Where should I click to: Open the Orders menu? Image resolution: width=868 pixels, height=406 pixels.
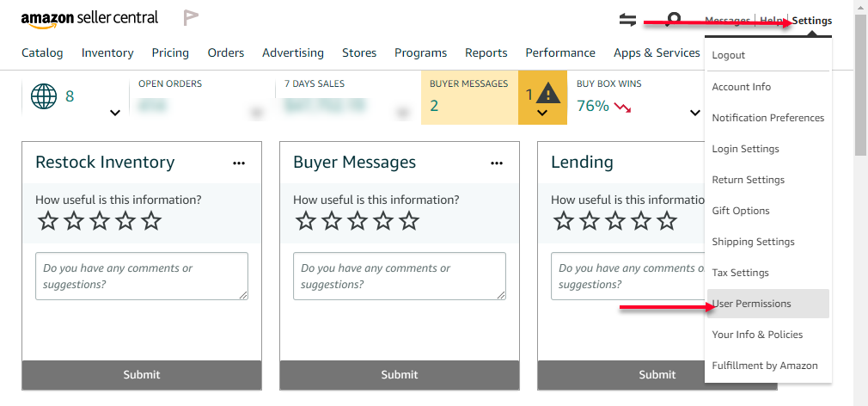226,52
